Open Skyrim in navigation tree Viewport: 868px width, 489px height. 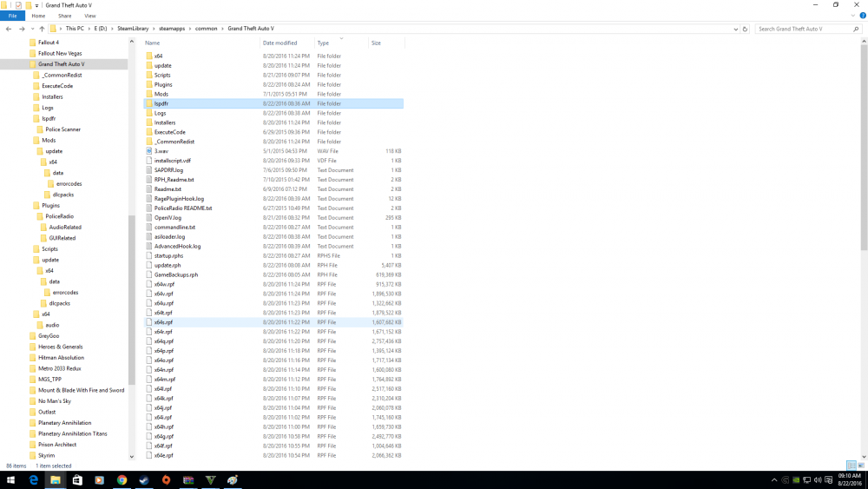pyautogui.click(x=47, y=455)
